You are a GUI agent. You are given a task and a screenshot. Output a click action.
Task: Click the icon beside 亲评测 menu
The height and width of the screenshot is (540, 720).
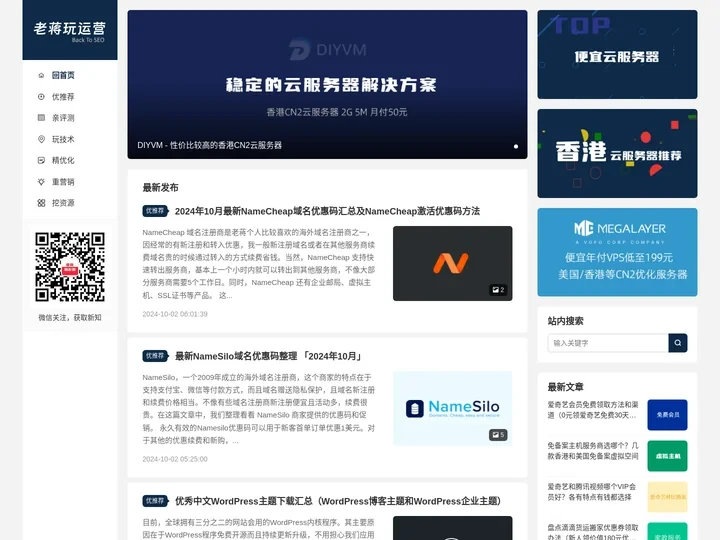coord(41,118)
